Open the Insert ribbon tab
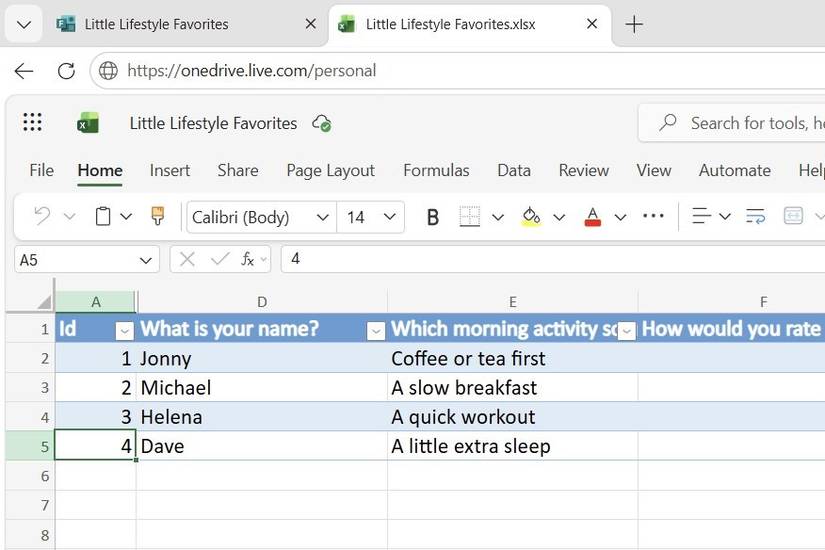 click(x=169, y=171)
